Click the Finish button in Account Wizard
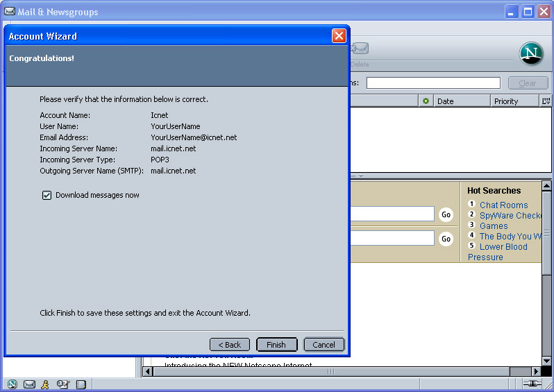This screenshot has height=392, width=554. point(276,345)
